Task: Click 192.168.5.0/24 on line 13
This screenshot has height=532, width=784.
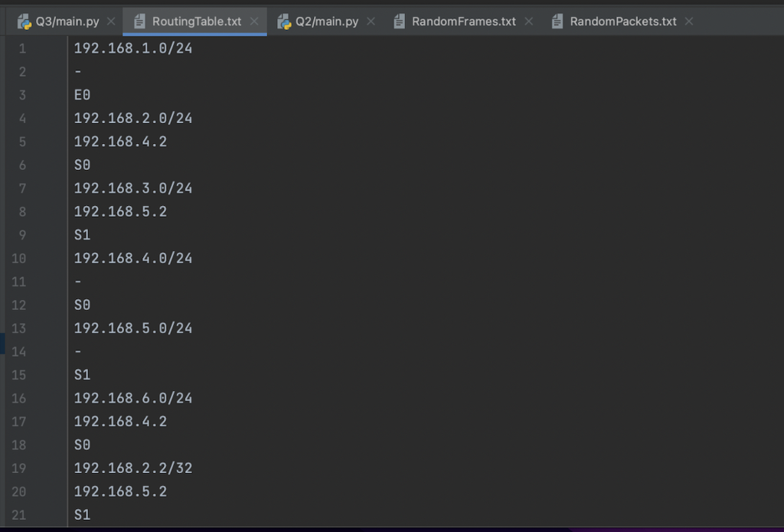Action: [x=133, y=328]
